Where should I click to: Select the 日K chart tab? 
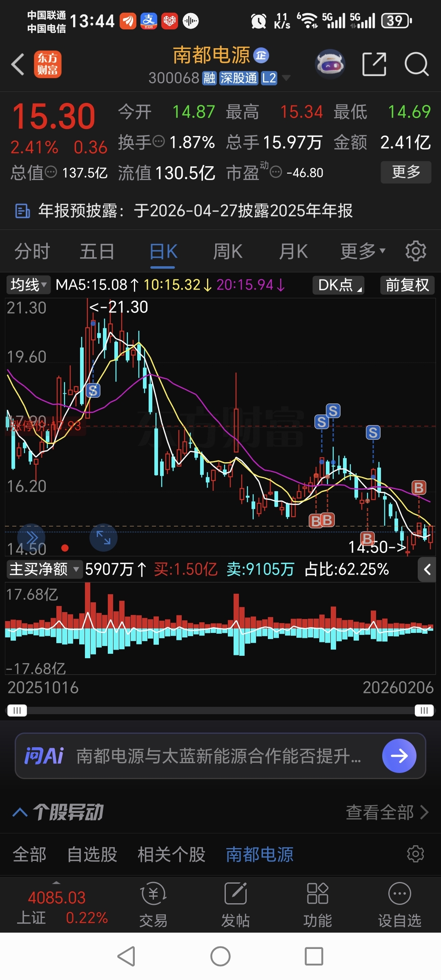163,252
